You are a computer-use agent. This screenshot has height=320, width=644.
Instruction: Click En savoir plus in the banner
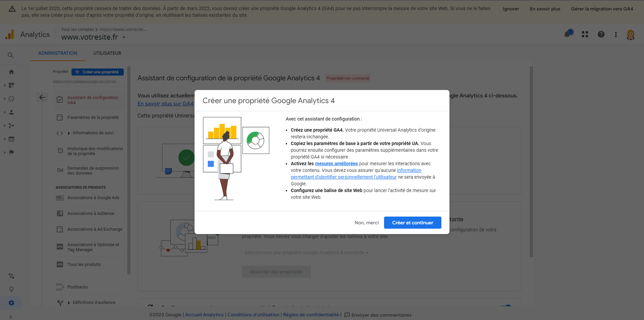point(545,9)
